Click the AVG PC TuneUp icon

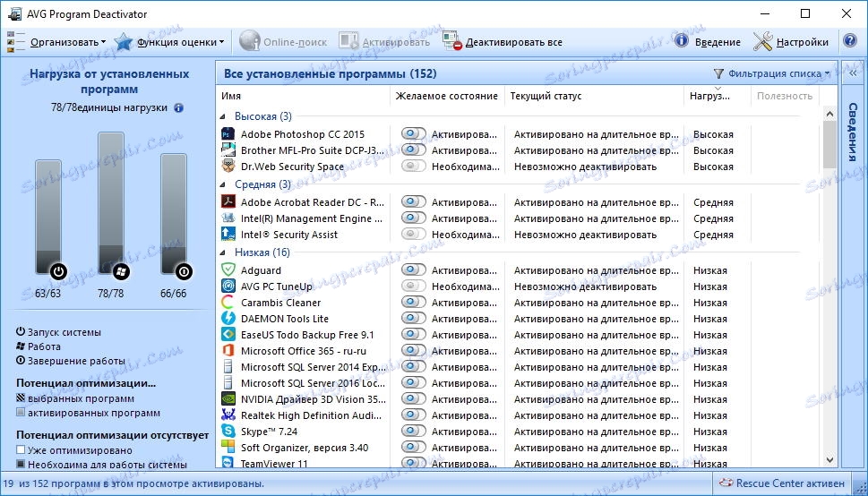coord(228,286)
